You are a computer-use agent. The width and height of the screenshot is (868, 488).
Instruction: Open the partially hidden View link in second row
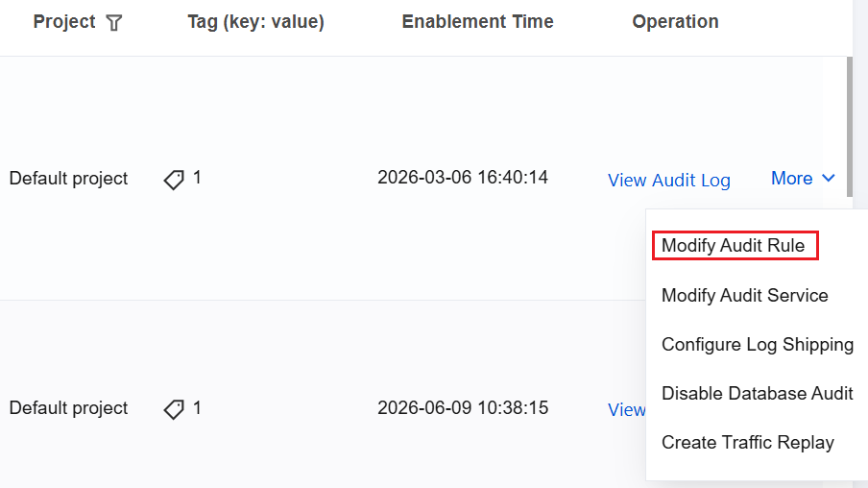click(x=627, y=410)
